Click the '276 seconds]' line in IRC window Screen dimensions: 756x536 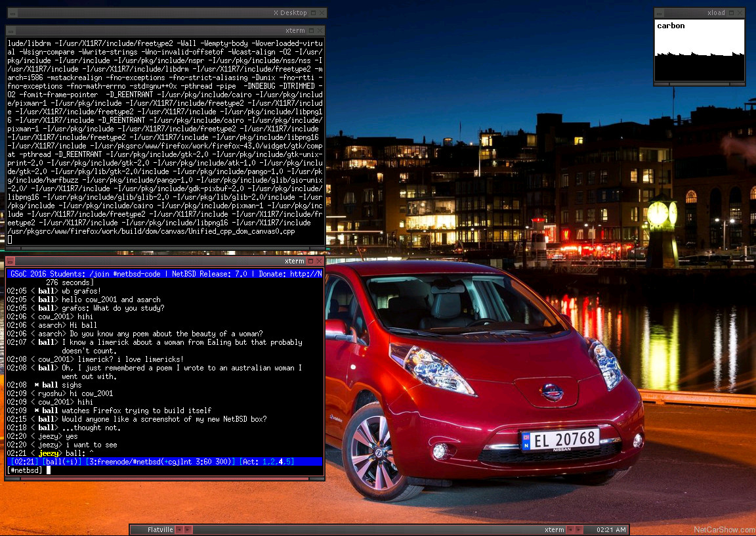(70, 282)
